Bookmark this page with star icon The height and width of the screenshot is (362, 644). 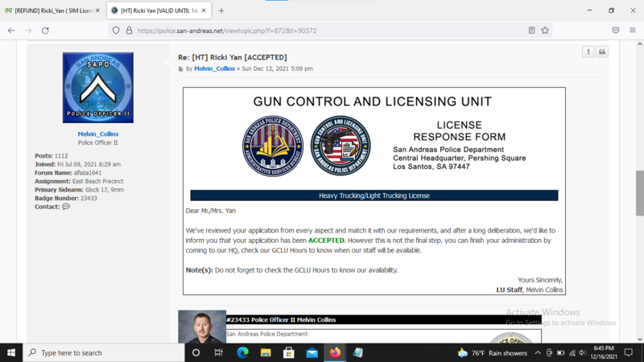[545, 30]
